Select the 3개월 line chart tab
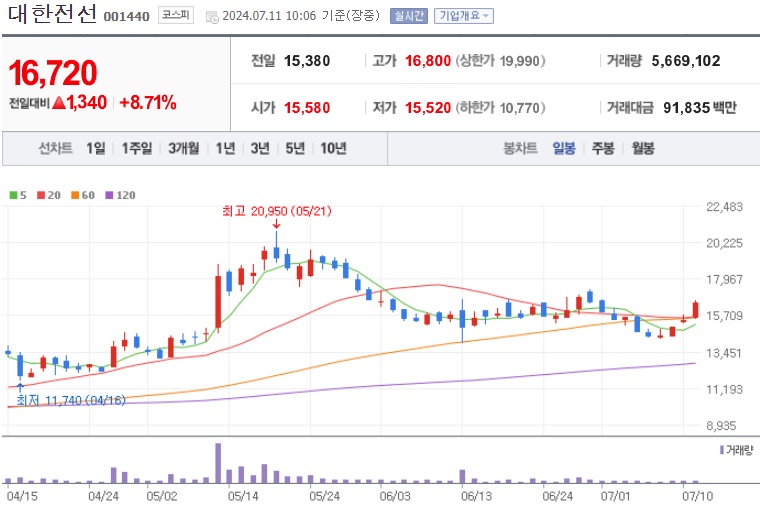 [x=184, y=148]
